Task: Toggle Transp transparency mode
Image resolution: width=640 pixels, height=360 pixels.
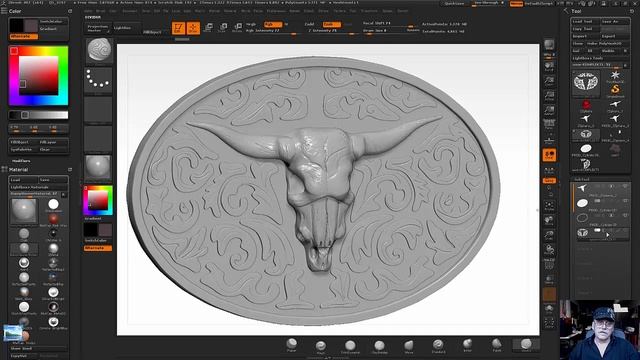Action: (549, 280)
